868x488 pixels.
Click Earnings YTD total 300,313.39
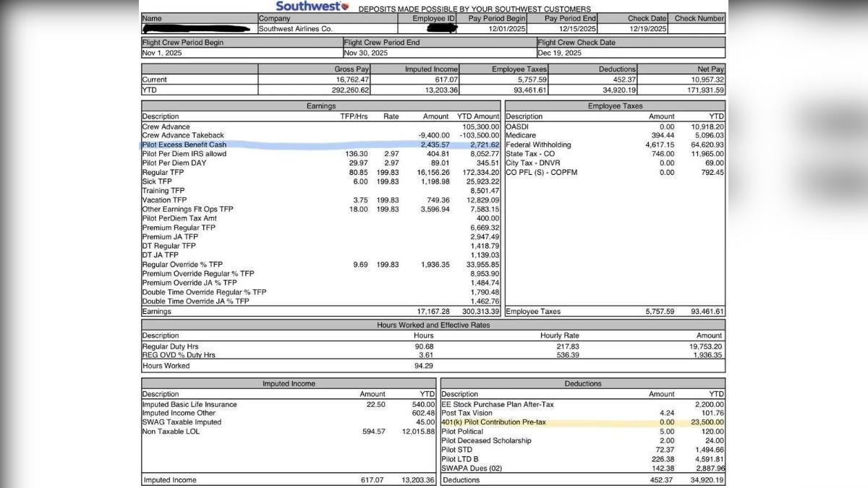(x=481, y=312)
